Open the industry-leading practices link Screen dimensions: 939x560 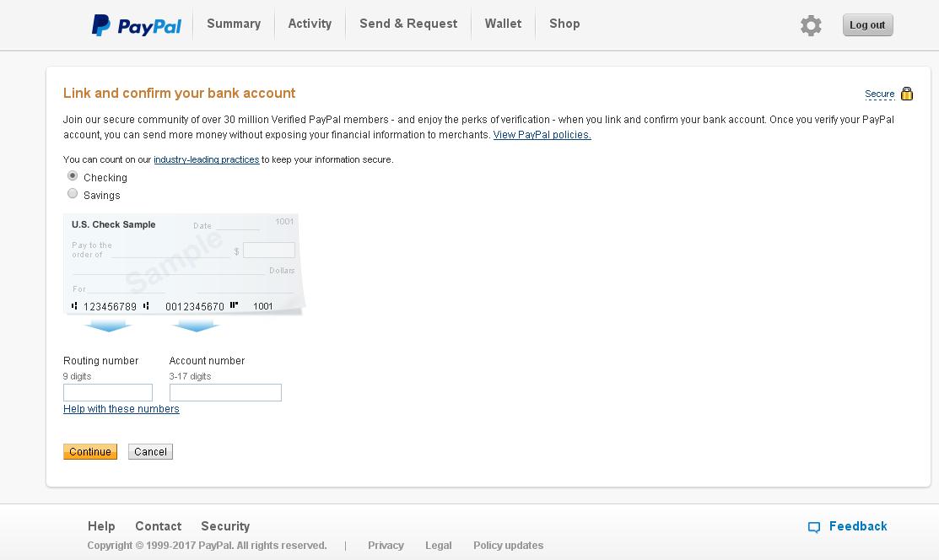click(207, 160)
